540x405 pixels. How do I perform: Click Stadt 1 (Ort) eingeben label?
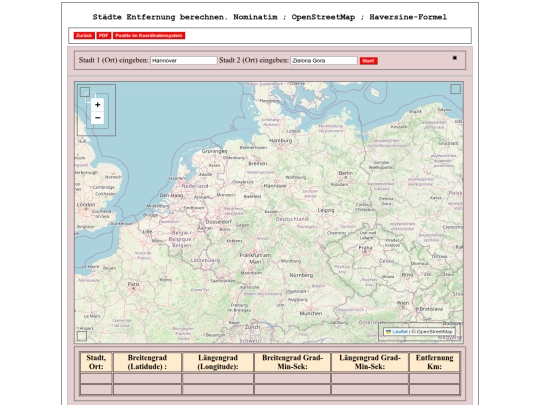coord(114,60)
